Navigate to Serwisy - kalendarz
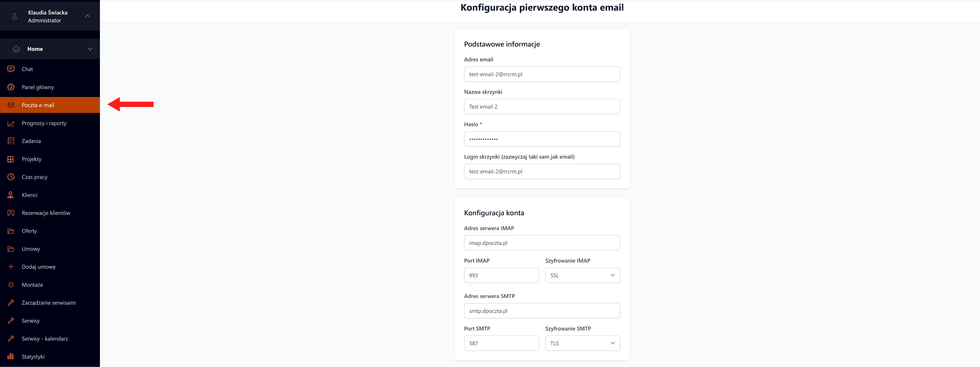This screenshot has width=980, height=367. 45,339
